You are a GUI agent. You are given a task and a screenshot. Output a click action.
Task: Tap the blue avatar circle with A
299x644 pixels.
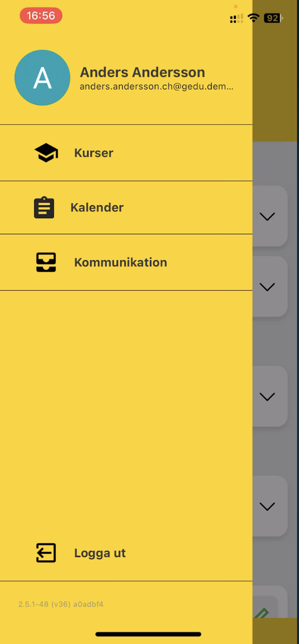(43, 78)
